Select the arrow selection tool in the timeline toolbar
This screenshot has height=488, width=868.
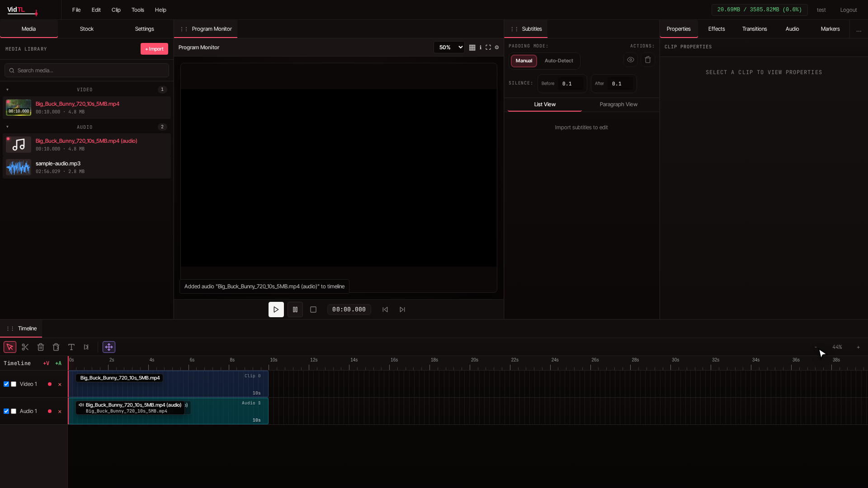coord(10,347)
